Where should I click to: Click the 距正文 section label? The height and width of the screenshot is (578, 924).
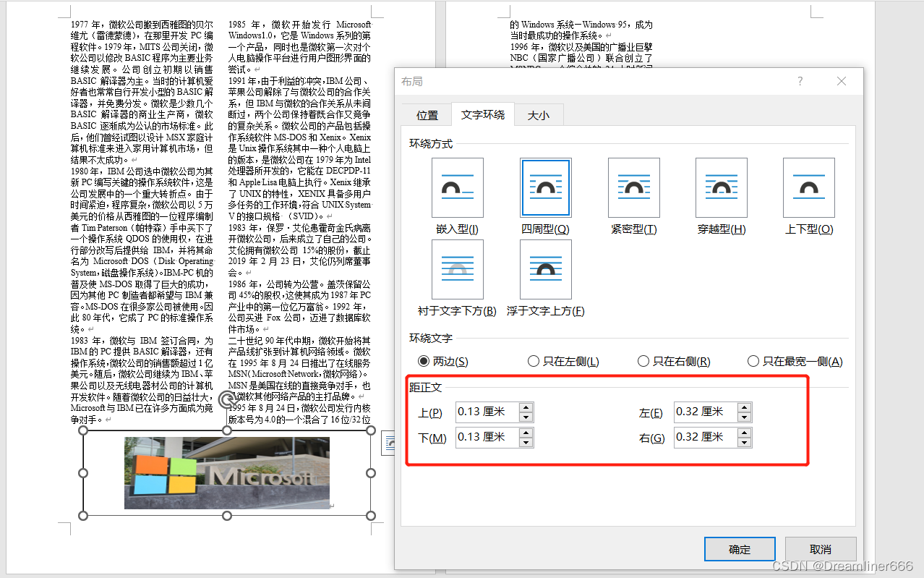tap(426, 388)
